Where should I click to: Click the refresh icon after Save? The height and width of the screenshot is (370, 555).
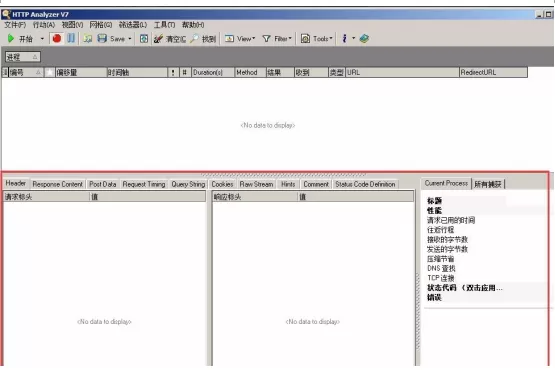click(144, 39)
